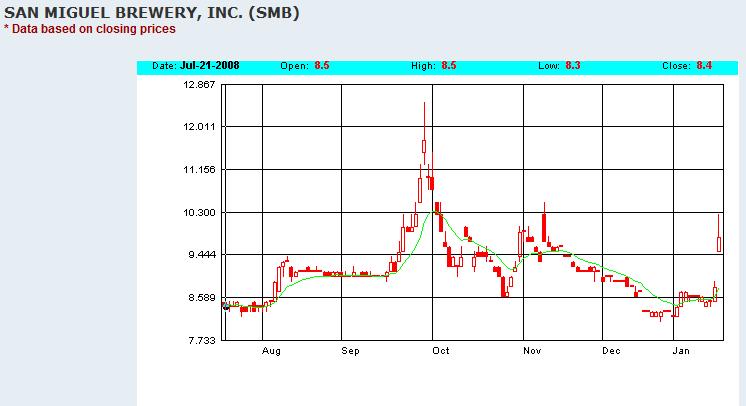Click the Nov x-axis label
746x406 pixels.
coord(532,351)
